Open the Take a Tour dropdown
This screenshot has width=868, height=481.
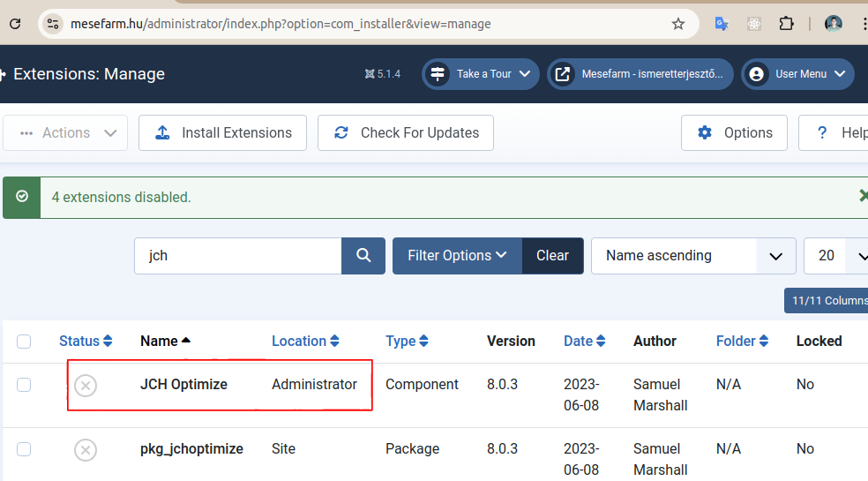pos(481,74)
